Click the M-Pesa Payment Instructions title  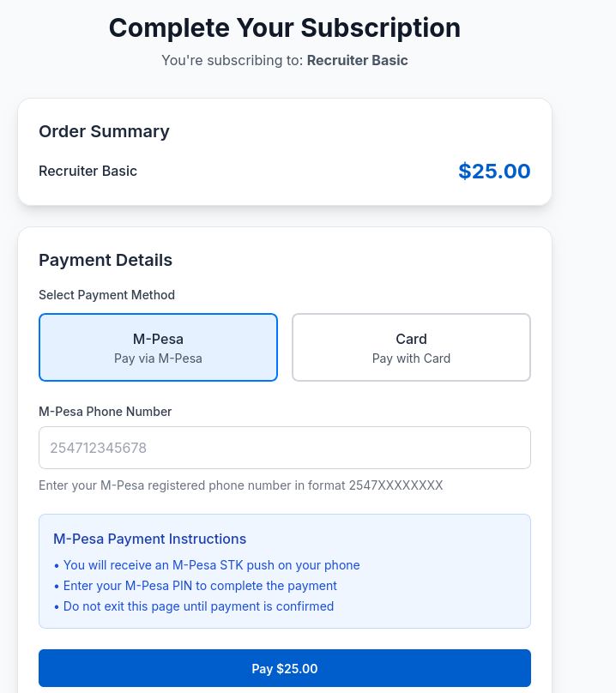pyautogui.click(x=150, y=539)
